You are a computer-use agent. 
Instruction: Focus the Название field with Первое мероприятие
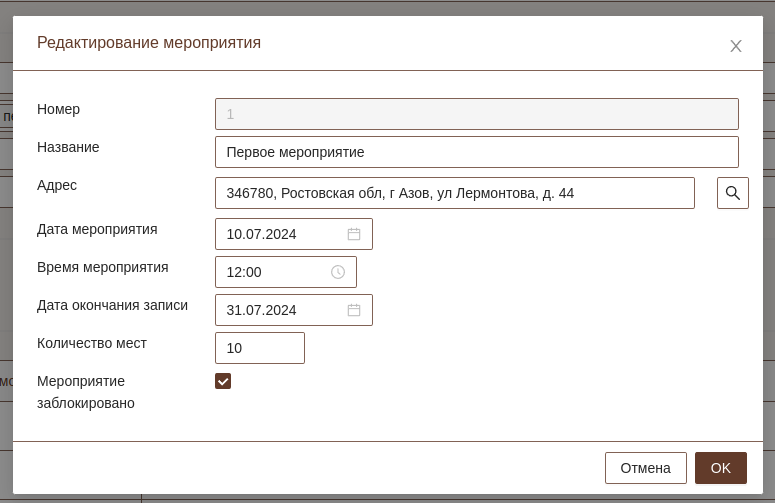tap(476, 152)
